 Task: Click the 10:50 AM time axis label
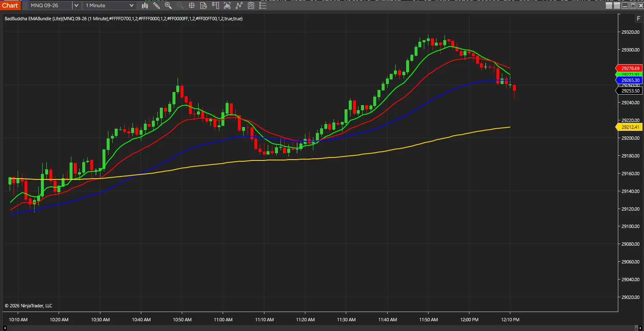coord(183,320)
